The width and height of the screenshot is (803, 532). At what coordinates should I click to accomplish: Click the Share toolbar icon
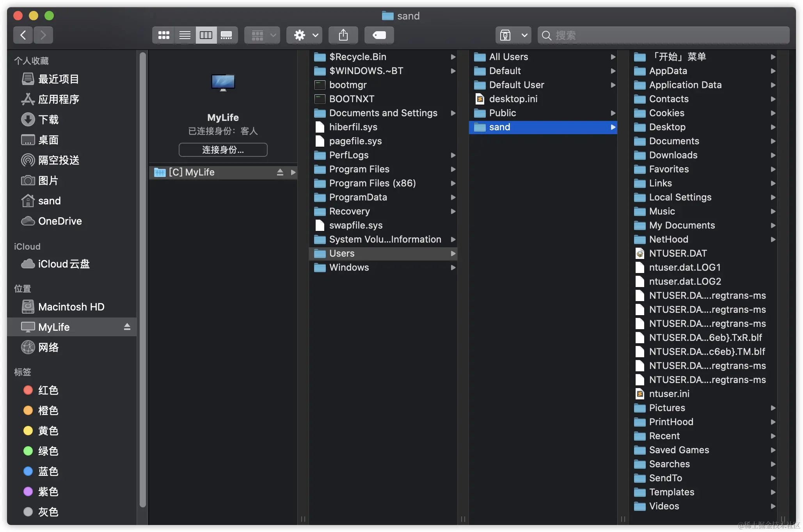click(343, 35)
